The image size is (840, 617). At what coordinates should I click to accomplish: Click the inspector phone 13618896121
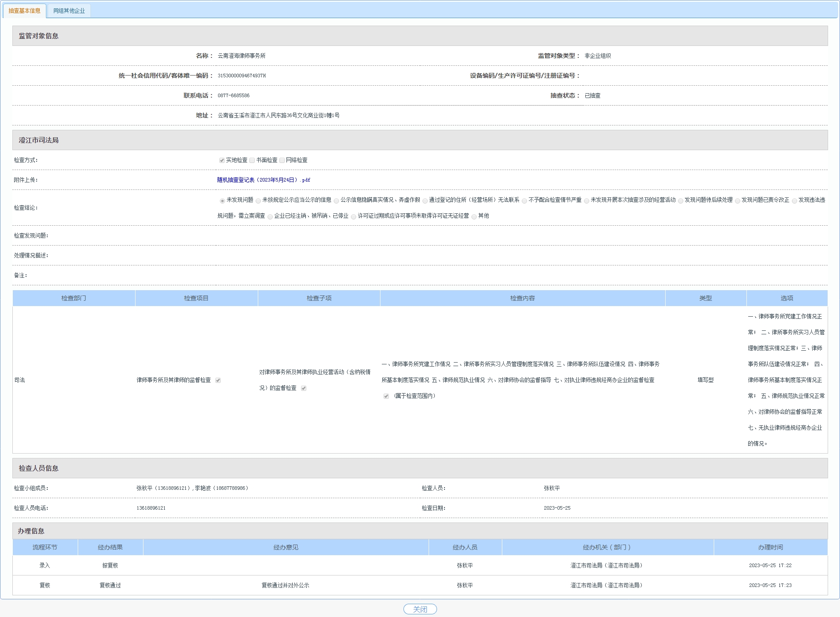tap(151, 508)
